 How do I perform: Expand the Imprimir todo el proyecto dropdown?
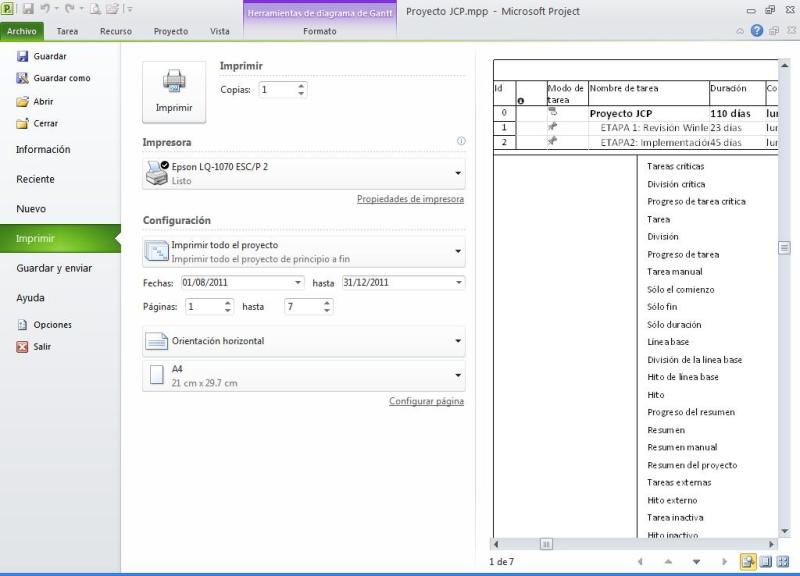(303, 251)
